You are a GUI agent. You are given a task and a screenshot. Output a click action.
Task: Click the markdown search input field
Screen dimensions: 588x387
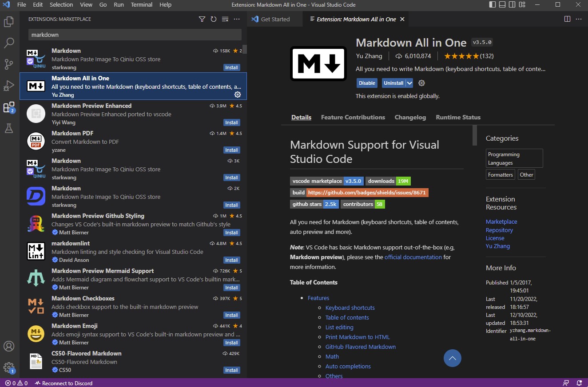[x=133, y=35]
